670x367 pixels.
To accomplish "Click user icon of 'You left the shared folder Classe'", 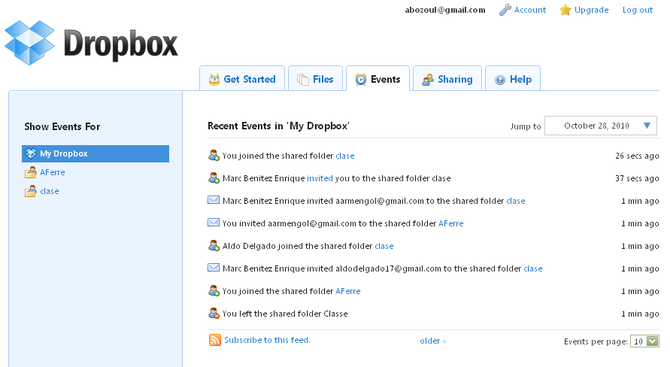I will pyautogui.click(x=214, y=314).
